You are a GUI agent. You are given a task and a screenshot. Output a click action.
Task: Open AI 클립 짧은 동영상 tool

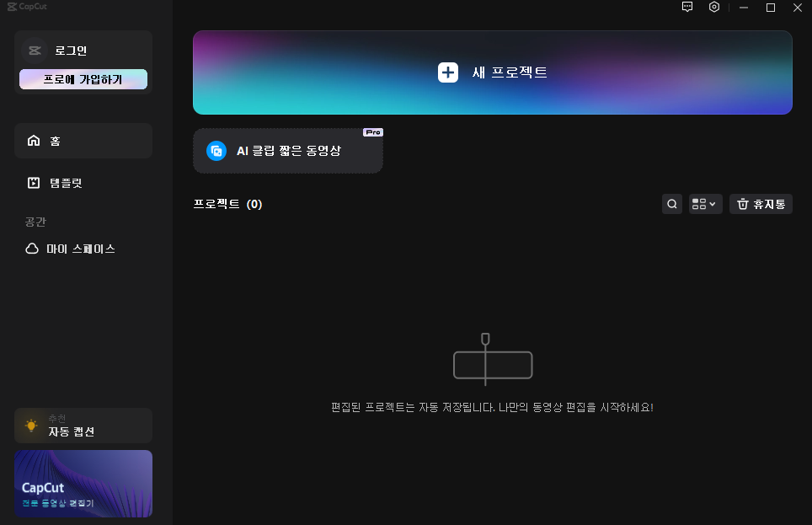coord(288,151)
